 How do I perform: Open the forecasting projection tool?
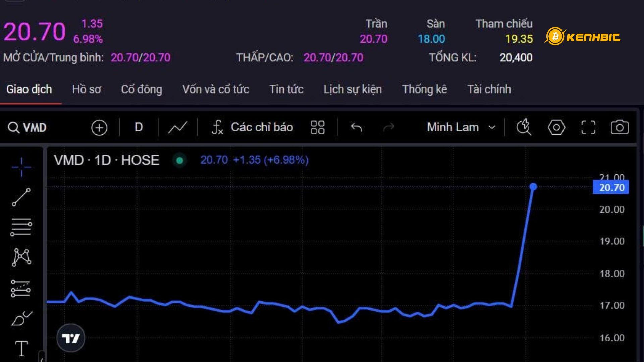[21, 288]
